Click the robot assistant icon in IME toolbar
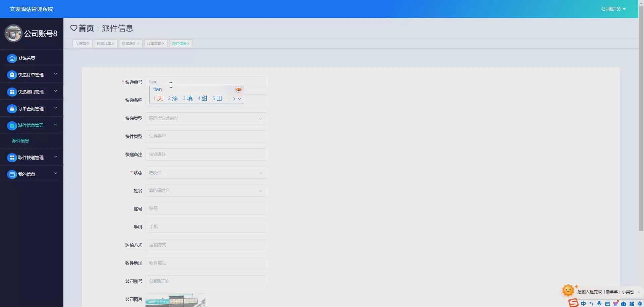 pyautogui.click(x=624, y=304)
